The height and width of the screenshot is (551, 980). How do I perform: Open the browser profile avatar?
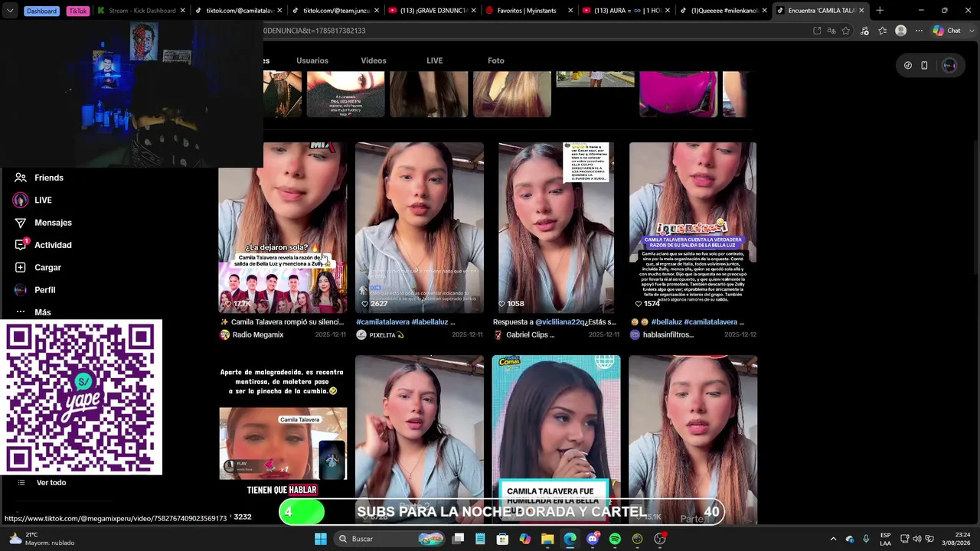tap(901, 31)
